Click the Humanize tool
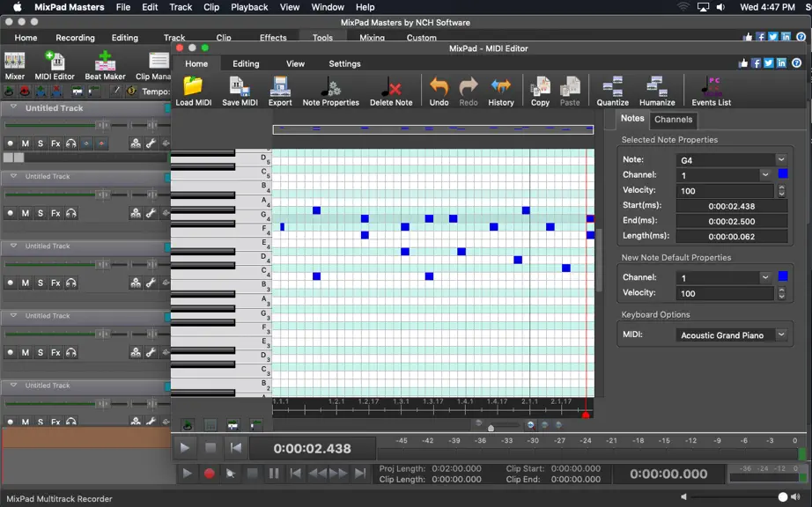812x507 pixels. click(657, 91)
